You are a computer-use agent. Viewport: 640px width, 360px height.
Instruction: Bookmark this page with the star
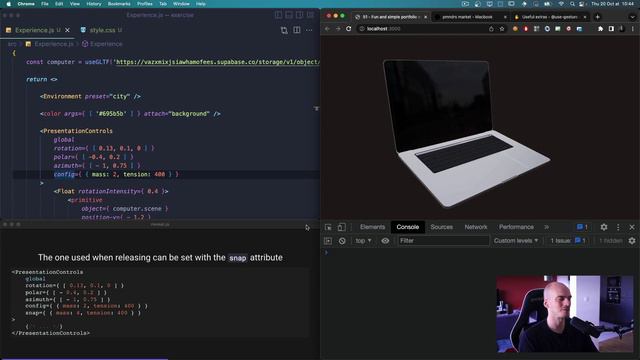tap(502, 29)
